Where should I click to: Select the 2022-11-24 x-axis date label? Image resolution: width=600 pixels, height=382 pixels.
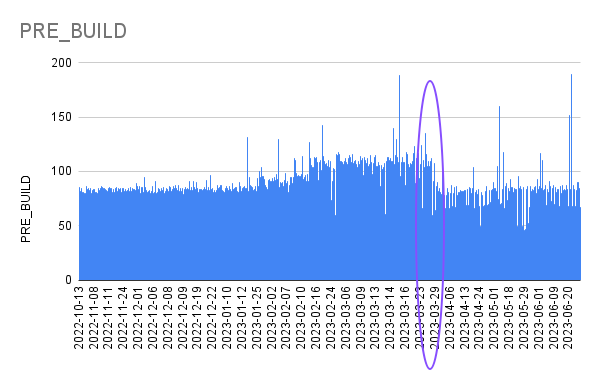(123, 318)
